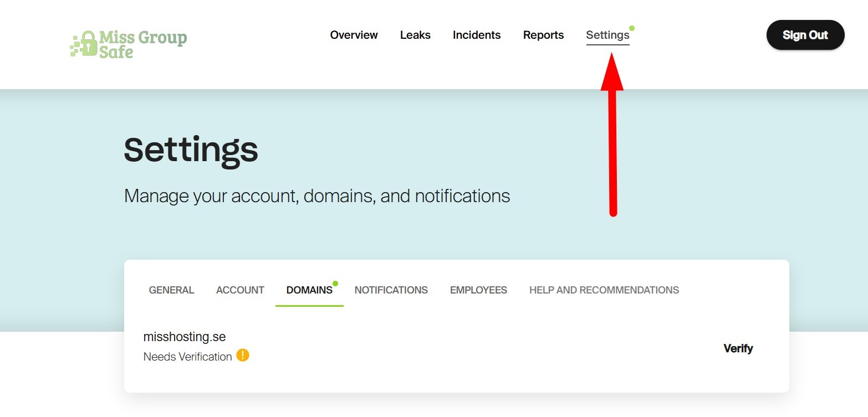The width and height of the screenshot is (868, 417).
Task: Click Verify for the misshosting.se domain
Action: click(x=738, y=348)
